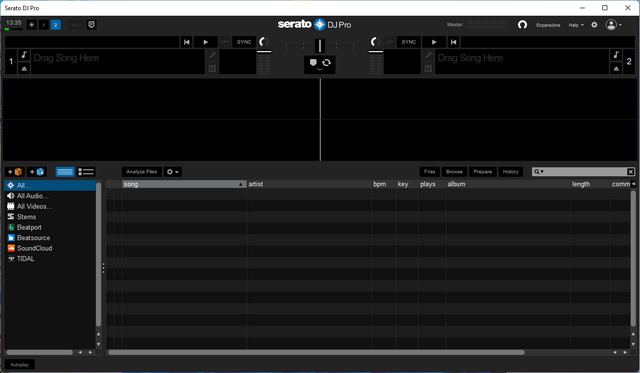Toggle song column sort arrow
The width and height of the screenshot is (640, 373).
tap(240, 184)
